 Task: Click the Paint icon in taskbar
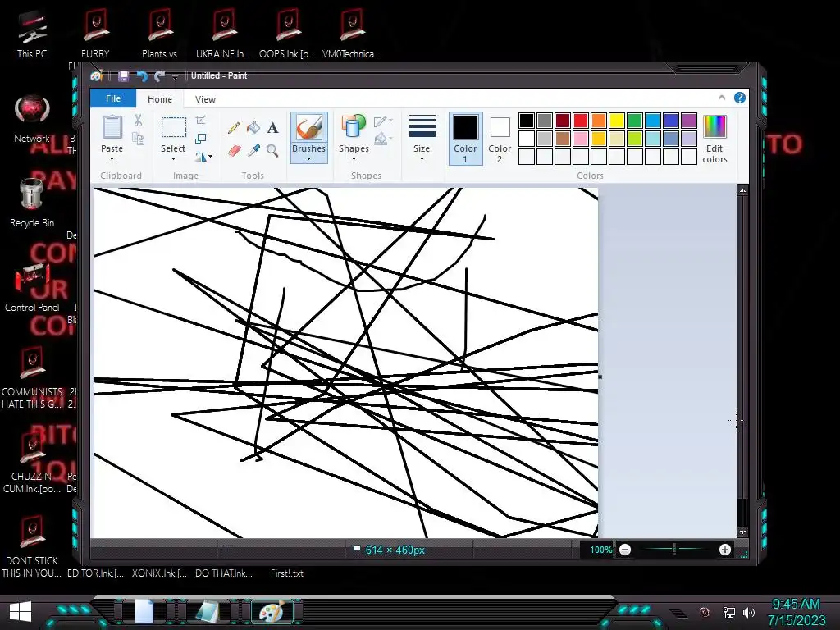(272, 612)
